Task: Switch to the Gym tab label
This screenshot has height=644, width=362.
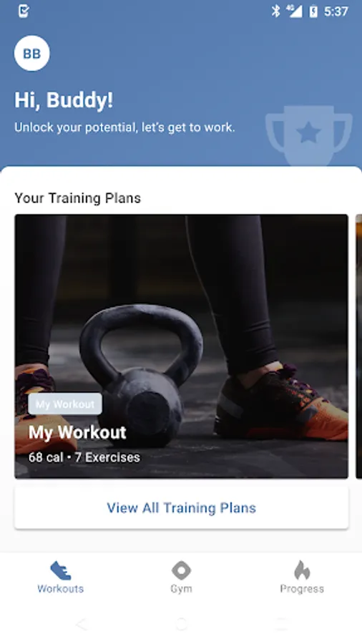Action: pyautogui.click(x=181, y=589)
